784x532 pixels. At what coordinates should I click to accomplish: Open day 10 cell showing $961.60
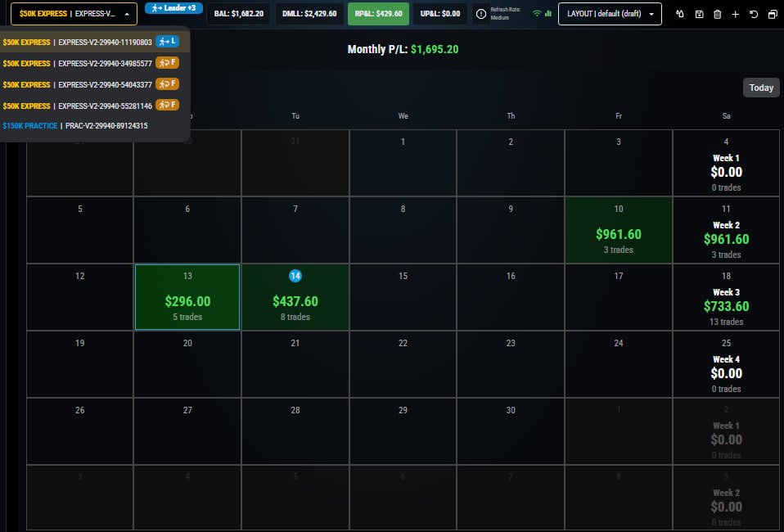click(x=619, y=230)
